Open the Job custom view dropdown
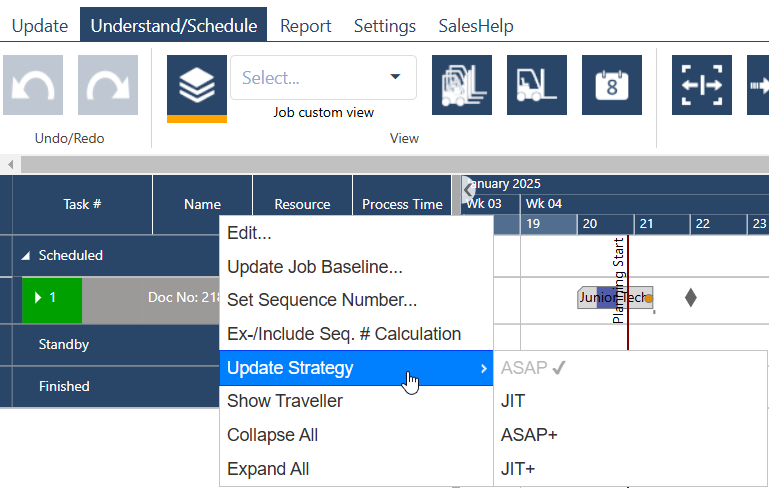Viewport: 769px width, 488px height. tap(324, 77)
